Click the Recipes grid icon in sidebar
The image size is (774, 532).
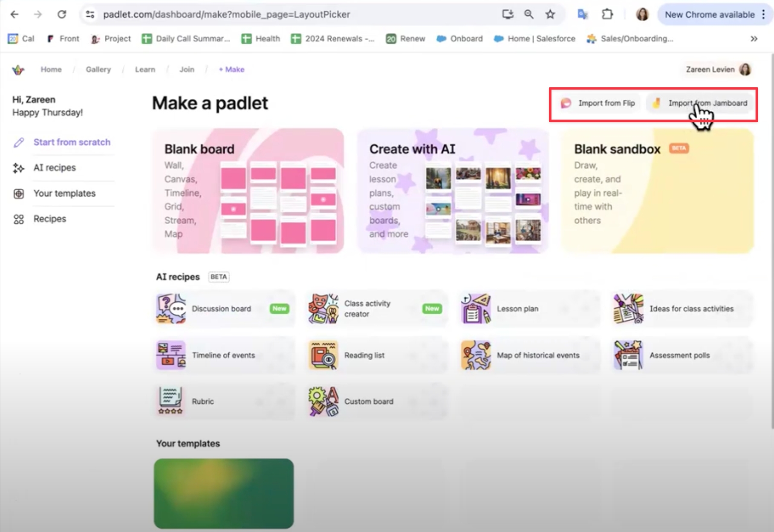click(19, 219)
